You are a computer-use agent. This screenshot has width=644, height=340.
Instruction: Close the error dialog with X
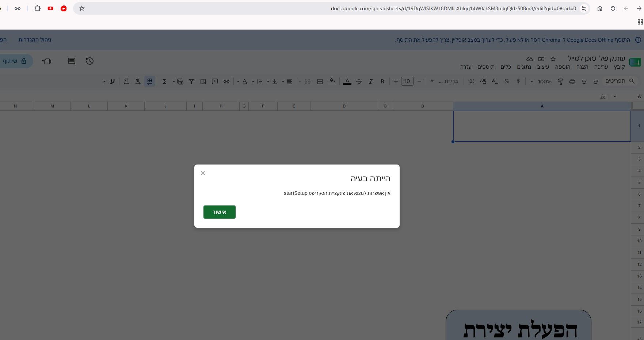coord(203,173)
